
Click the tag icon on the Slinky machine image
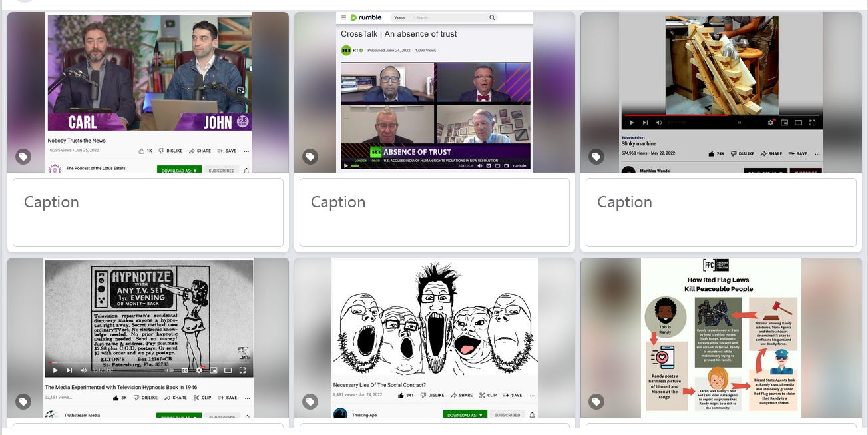[x=596, y=157]
